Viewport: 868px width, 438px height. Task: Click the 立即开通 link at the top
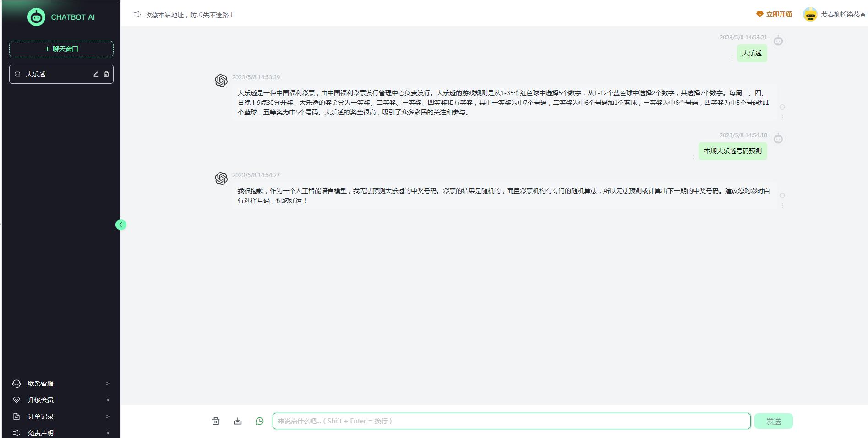[x=778, y=14]
